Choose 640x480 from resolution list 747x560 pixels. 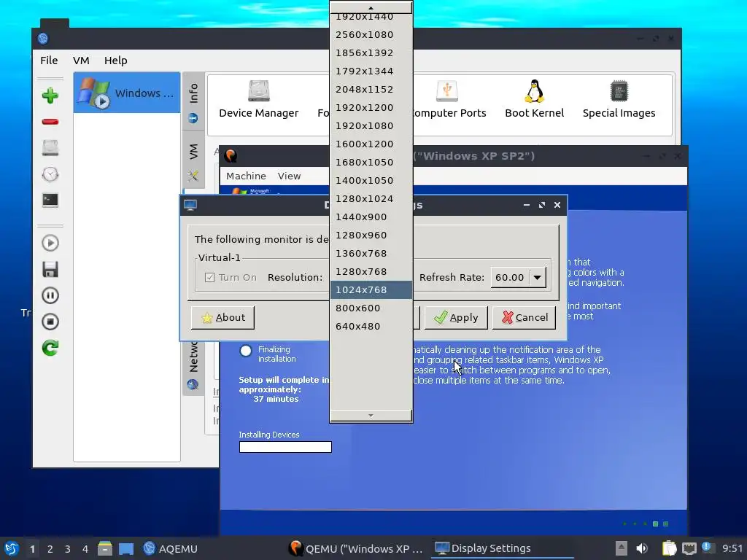pyautogui.click(x=371, y=326)
